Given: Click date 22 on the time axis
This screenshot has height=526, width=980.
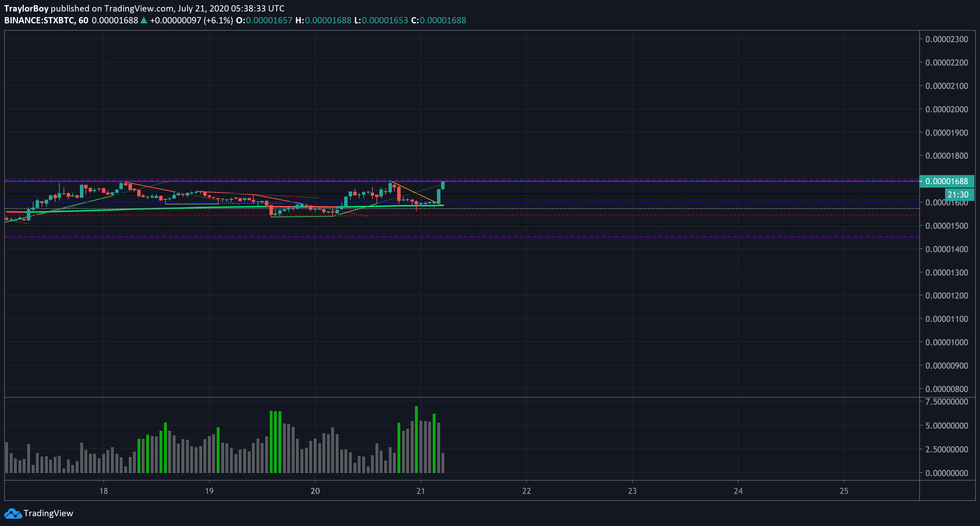Looking at the screenshot, I should coord(527,491).
